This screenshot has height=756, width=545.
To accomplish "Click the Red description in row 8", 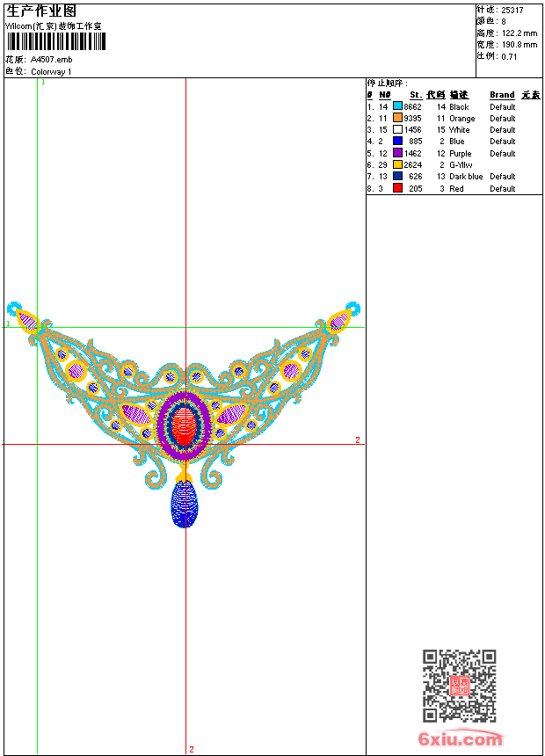I will pos(456,189).
